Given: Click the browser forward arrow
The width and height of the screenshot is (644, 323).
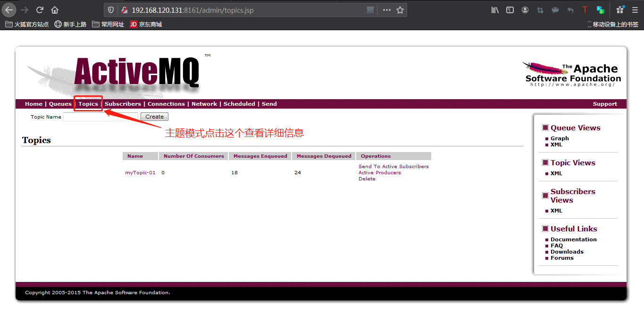Looking at the screenshot, I should point(25,10).
